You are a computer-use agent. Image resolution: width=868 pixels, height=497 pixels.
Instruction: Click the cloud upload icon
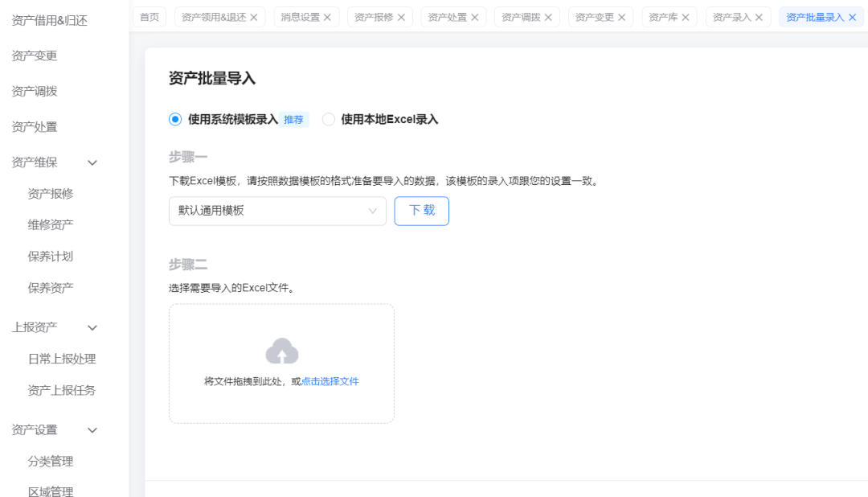click(x=280, y=349)
